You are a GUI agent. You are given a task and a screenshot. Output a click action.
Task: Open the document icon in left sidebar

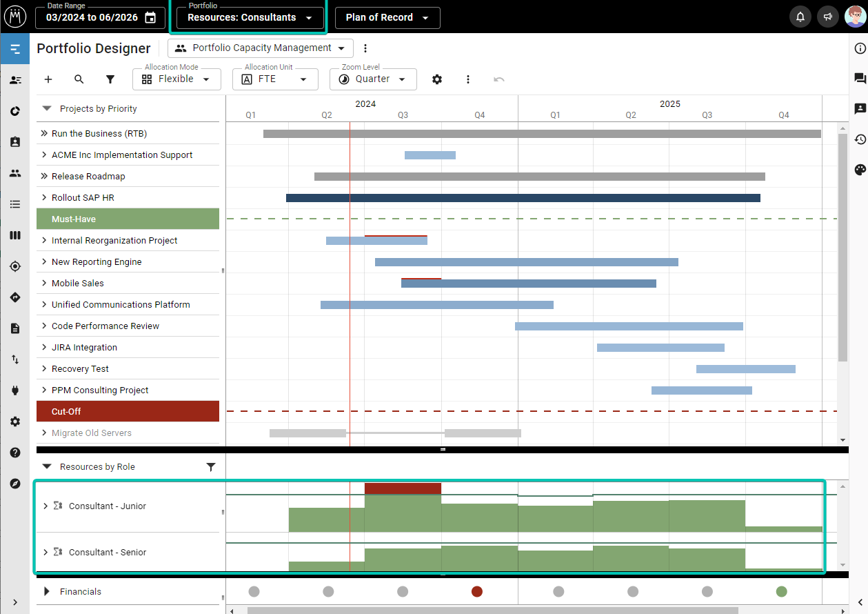(x=15, y=328)
